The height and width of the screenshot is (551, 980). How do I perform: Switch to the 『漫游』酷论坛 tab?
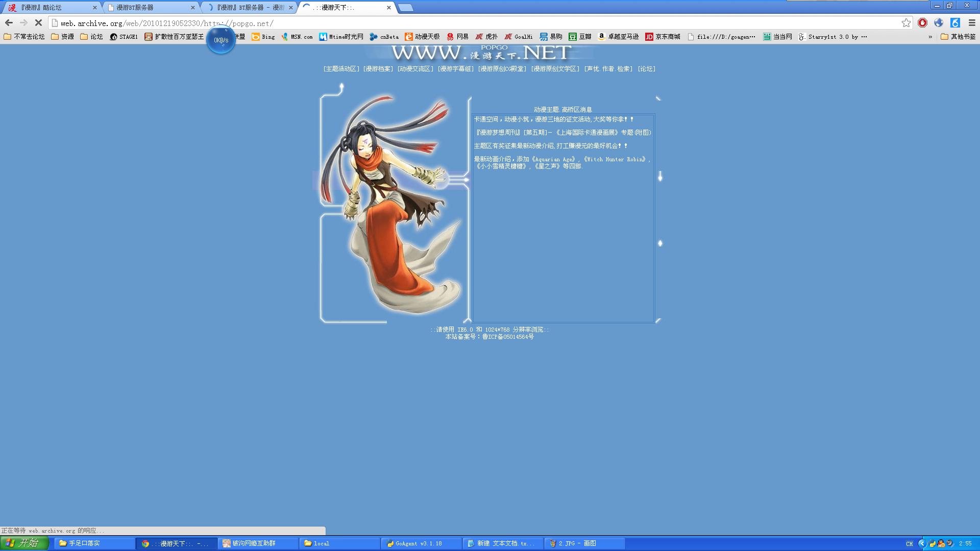click(x=50, y=8)
